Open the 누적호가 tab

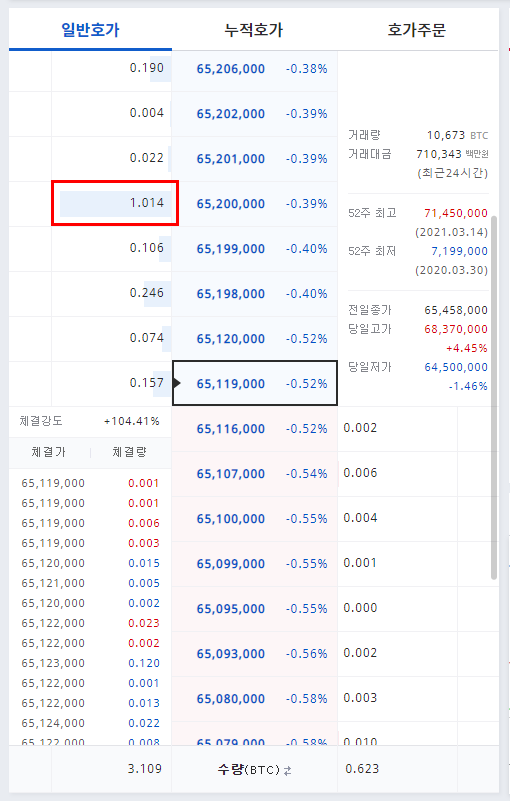[253, 30]
